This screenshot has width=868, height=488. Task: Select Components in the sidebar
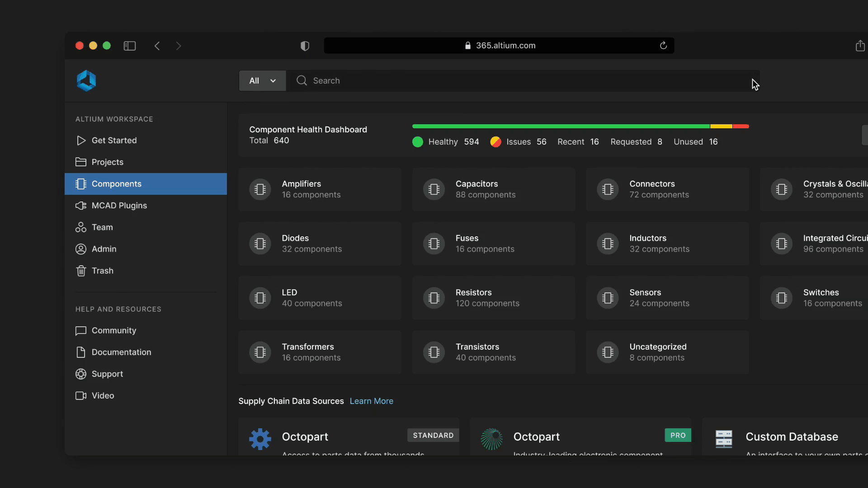pyautogui.click(x=146, y=184)
